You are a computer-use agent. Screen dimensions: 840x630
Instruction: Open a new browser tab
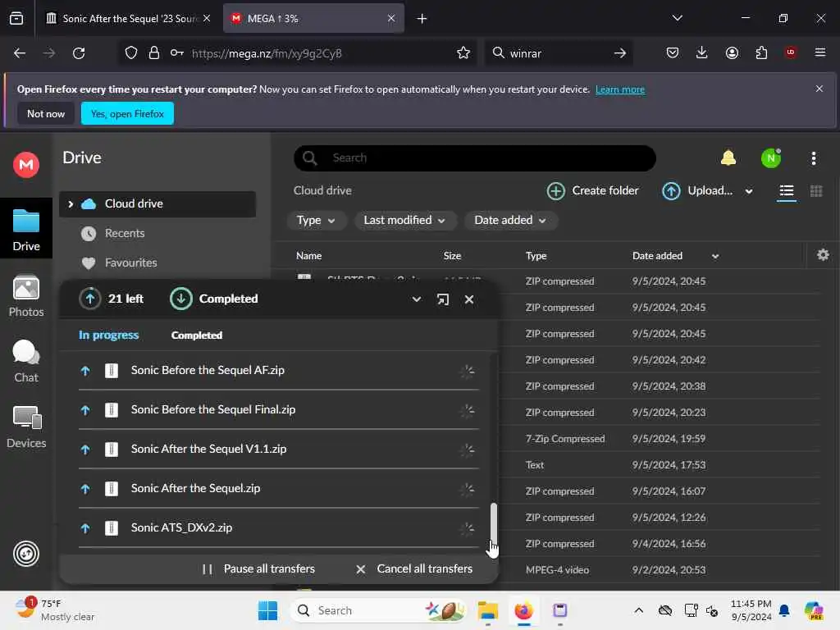click(x=422, y=19)
